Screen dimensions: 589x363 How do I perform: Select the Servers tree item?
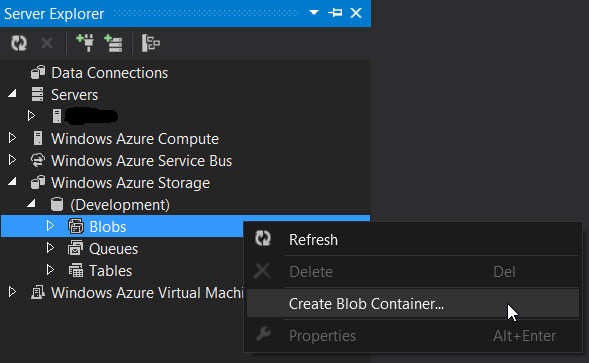click(74, 95)
